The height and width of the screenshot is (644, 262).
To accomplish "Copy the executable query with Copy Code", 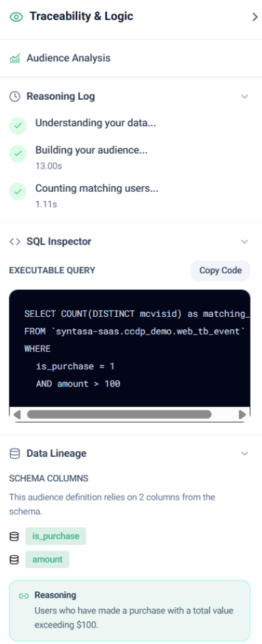I will pyautogui.click(x=220, y=270).
